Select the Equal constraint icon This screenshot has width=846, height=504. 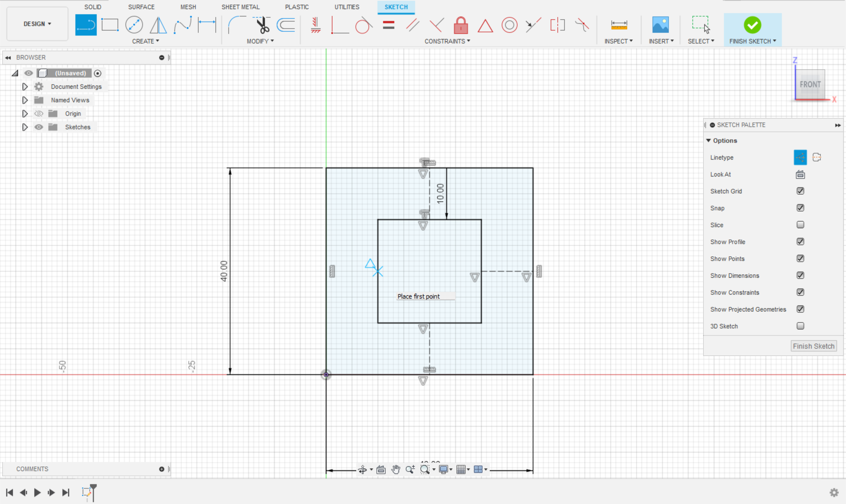pos(388,25)
